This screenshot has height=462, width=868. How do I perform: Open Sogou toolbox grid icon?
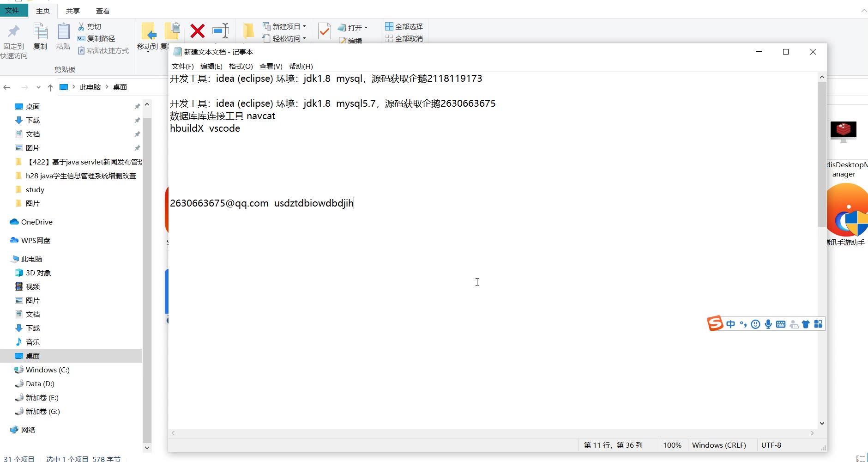point(818,324)
